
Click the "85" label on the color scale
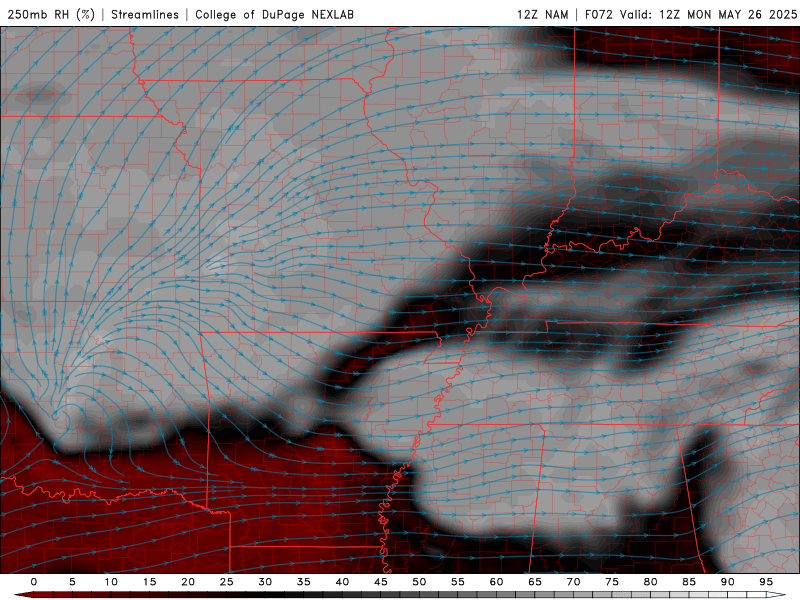(x=689, y=582)
